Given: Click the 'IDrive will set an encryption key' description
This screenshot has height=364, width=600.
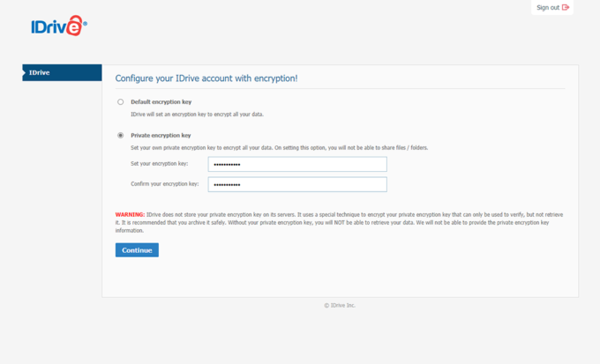Looking at the screenshot, I should [x=197, y=115].
